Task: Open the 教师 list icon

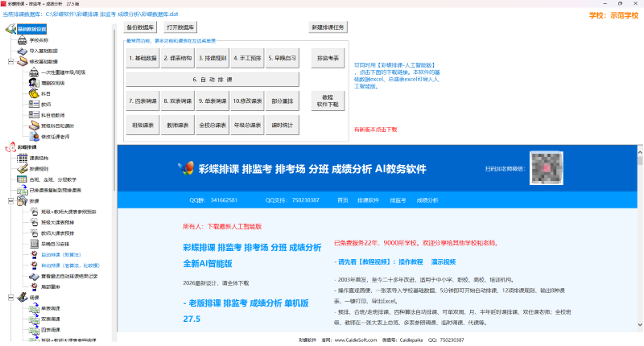Action: tap(34, 105)
